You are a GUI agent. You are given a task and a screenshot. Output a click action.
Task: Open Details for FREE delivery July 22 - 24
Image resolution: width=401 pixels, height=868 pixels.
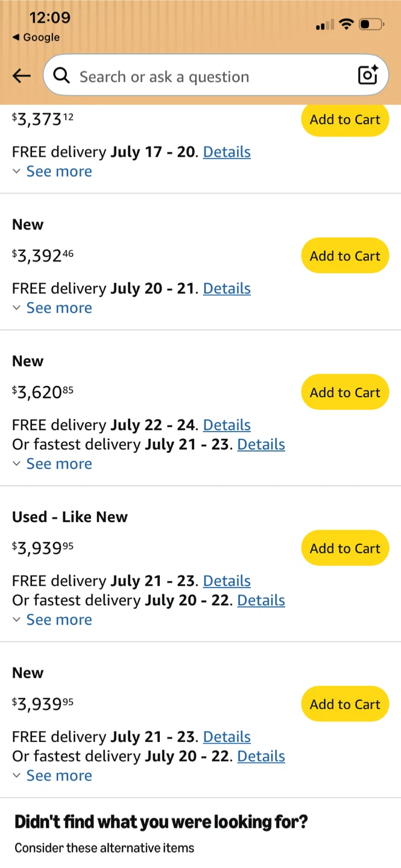(x=227, y=425)
